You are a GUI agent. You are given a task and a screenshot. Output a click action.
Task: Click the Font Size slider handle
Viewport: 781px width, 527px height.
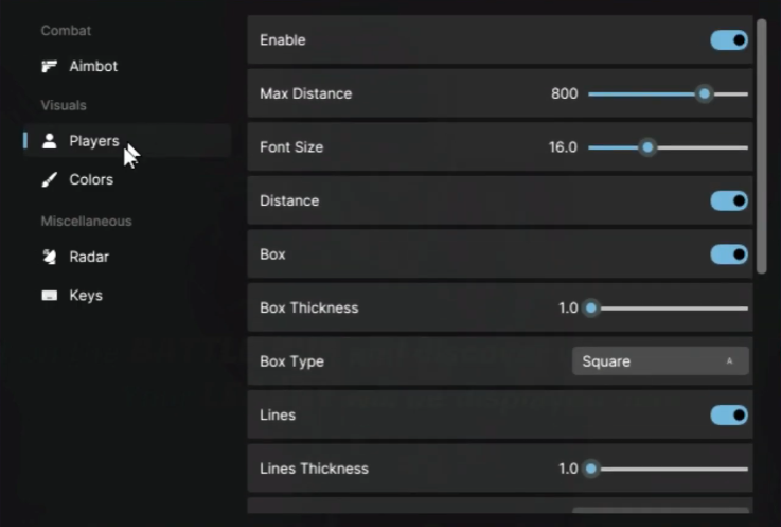tap(648, 148)
